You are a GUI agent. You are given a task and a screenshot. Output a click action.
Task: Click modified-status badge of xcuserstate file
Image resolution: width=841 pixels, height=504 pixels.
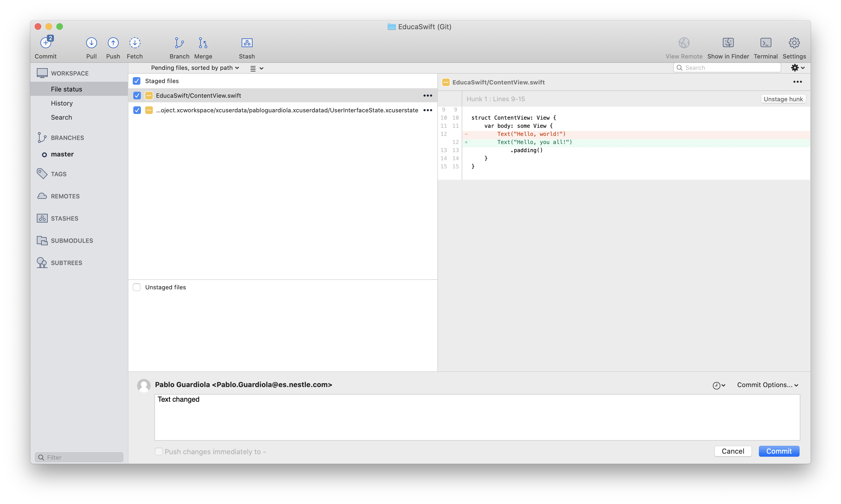pyautogui.click(x=148, y=110)
